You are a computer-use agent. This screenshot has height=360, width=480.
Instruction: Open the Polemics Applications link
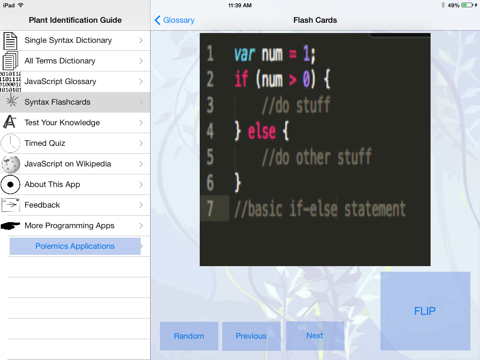point(75,246)
